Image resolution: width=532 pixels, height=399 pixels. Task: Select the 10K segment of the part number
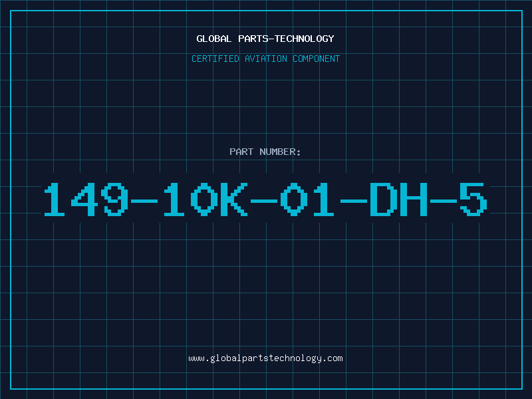point(205,199)
